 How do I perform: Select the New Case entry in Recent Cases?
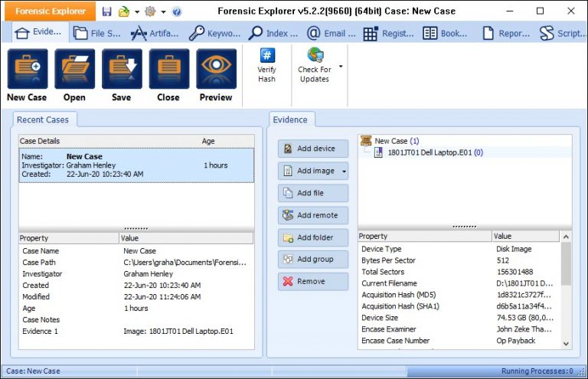(x=136, y=165)
